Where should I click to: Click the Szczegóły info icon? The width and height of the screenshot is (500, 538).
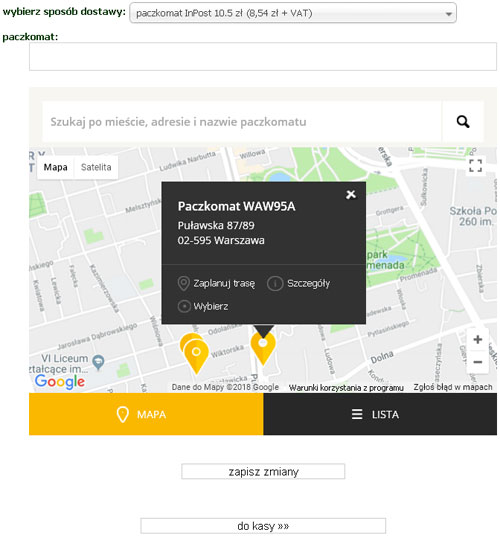click(275, 284)
